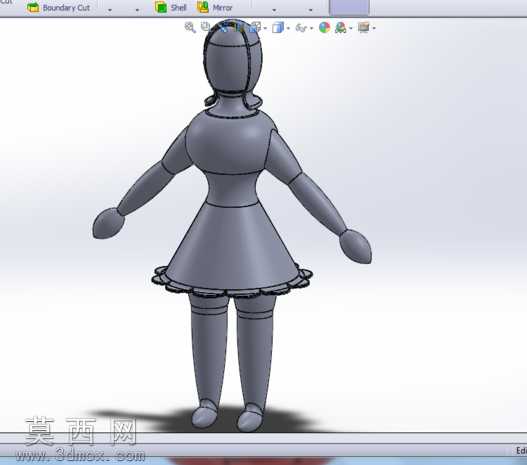Click the View Settings monitor icon

(x=364, y=28)
